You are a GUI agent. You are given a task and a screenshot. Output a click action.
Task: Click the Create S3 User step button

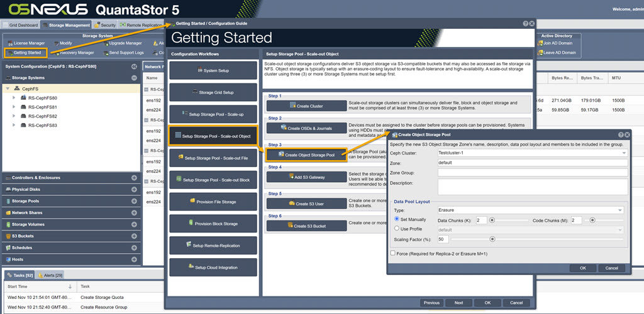[306, 203]
